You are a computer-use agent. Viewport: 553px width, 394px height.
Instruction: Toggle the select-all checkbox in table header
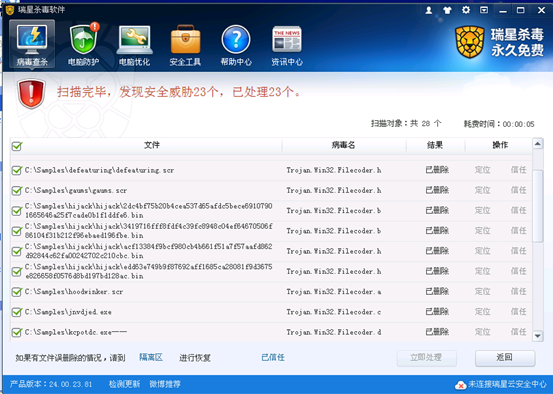[x=17, y=146]
